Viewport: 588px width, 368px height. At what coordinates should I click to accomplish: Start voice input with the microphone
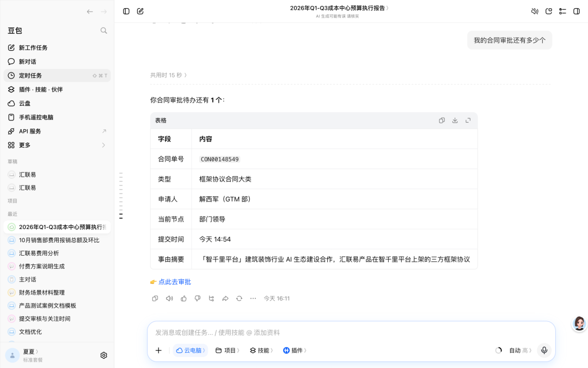544,351
